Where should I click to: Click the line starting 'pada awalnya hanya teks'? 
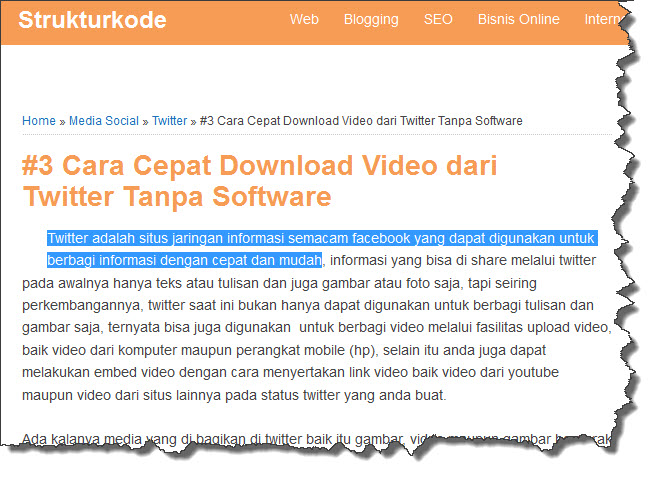[279, 284]
